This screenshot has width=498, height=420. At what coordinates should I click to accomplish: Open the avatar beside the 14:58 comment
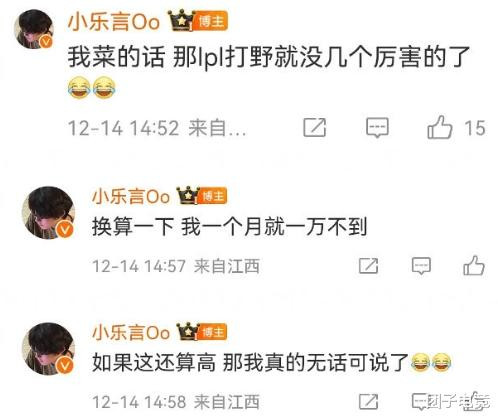pos(49,349)
